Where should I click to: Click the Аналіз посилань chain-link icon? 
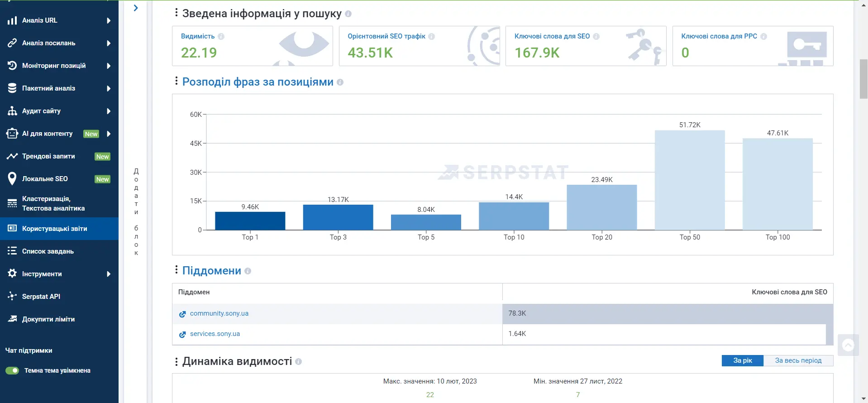(x=12, y=43)
